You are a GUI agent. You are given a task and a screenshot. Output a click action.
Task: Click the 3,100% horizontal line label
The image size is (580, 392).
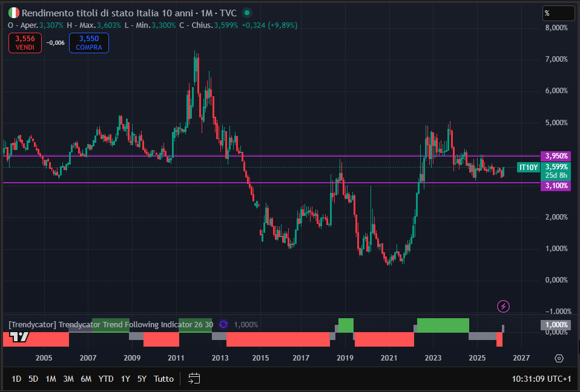pos(556,186)
